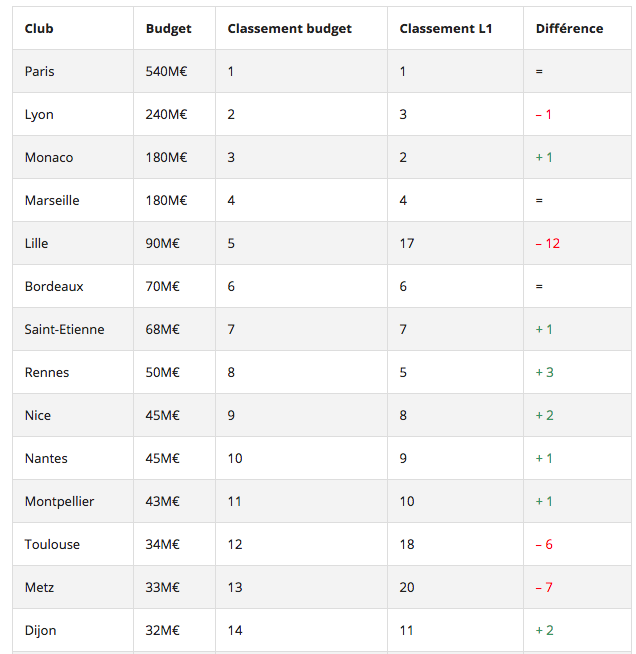Viewport: 636px width, 654px height.
Task: Click the Marseille row's club name
Action: click(52, 201)
